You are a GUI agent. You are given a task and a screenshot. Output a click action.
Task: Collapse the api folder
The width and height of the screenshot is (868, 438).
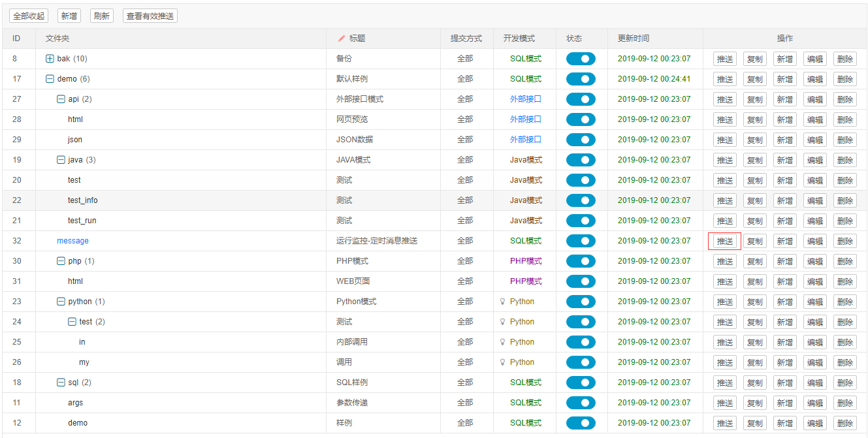click(61, 99)
